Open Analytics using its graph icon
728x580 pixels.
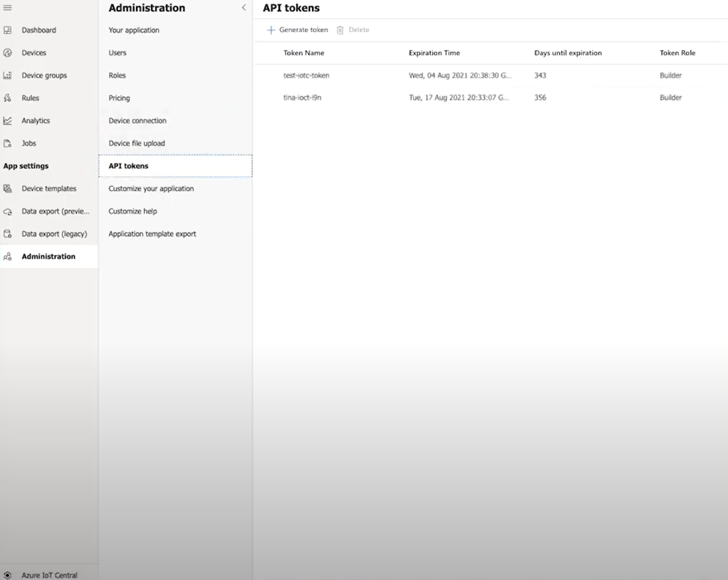pyautogui.click(x=7, y=121)
